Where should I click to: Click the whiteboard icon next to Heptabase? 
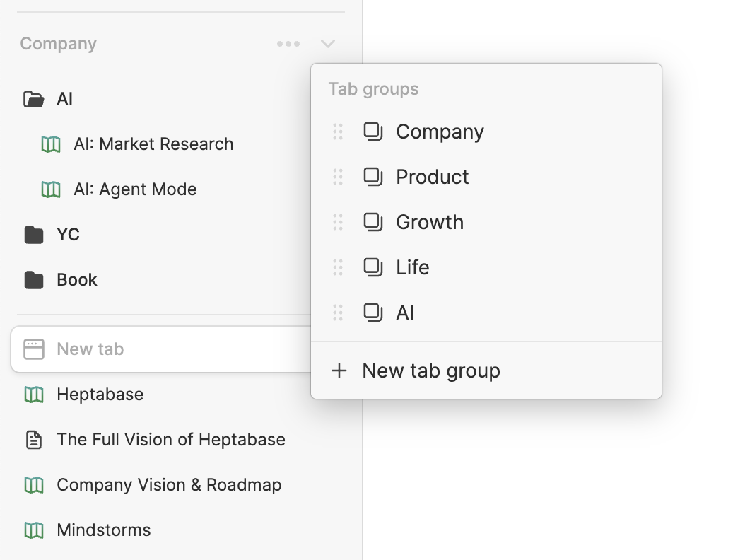click(33, 395)
